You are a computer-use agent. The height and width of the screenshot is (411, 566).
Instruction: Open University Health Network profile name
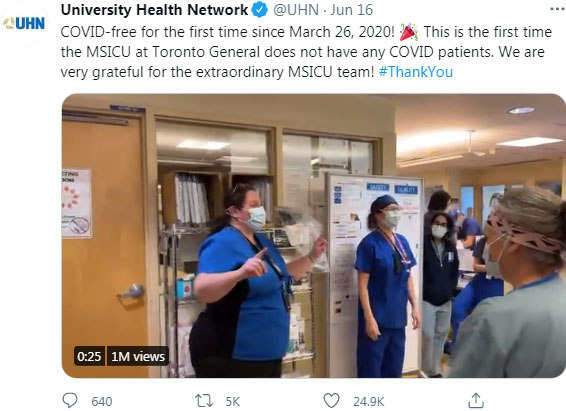click(x=154, y=10)
